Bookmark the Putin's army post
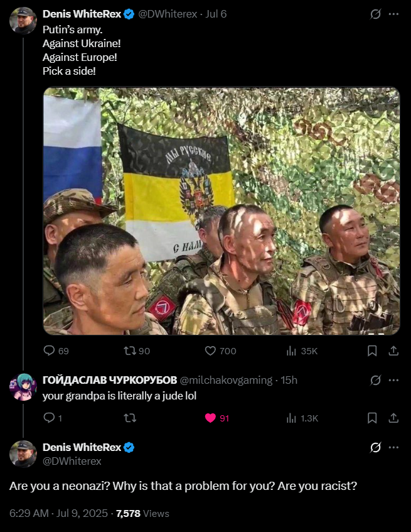 coord(372,350)
